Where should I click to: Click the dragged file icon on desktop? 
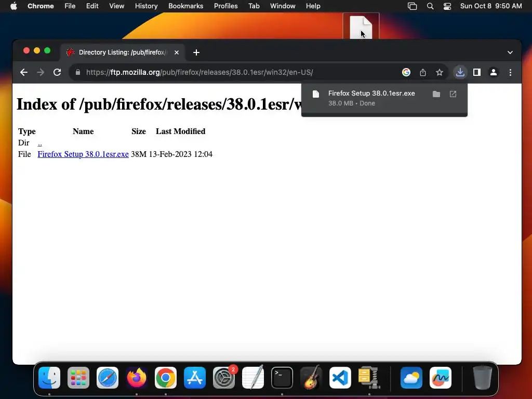tap(361, 27)
